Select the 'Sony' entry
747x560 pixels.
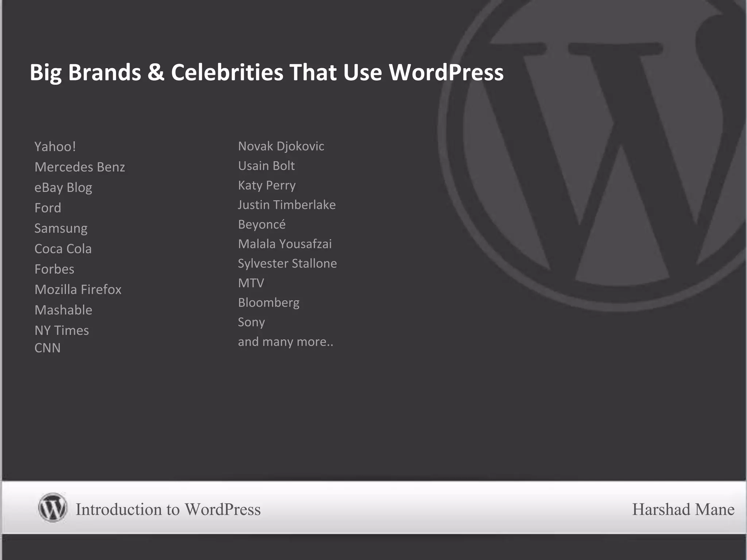point(251,323)
